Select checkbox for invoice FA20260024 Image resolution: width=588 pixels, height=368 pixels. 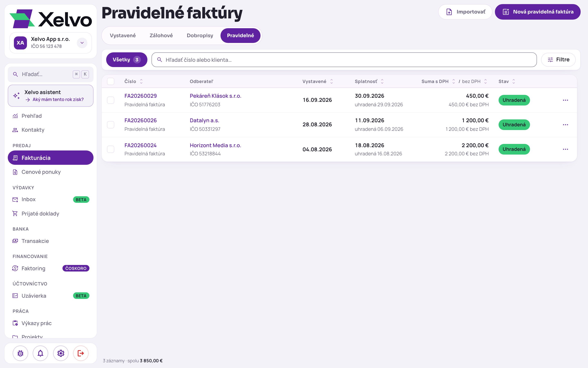click(x=110, y=149)
